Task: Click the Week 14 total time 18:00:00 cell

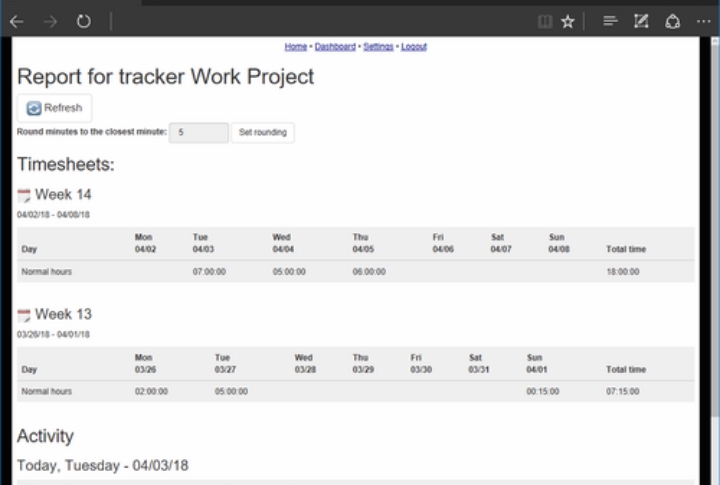Action: (x=625, y=272)
